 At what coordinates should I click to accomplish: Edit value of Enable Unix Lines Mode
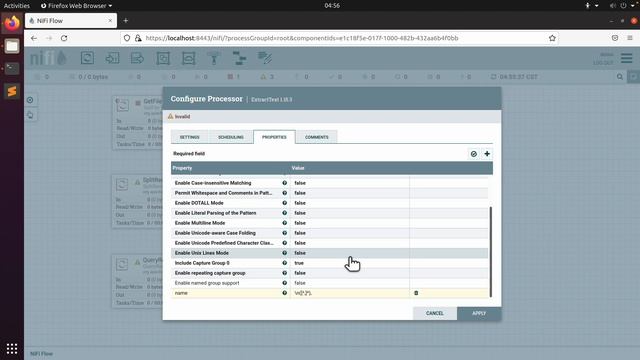point(350,253)
